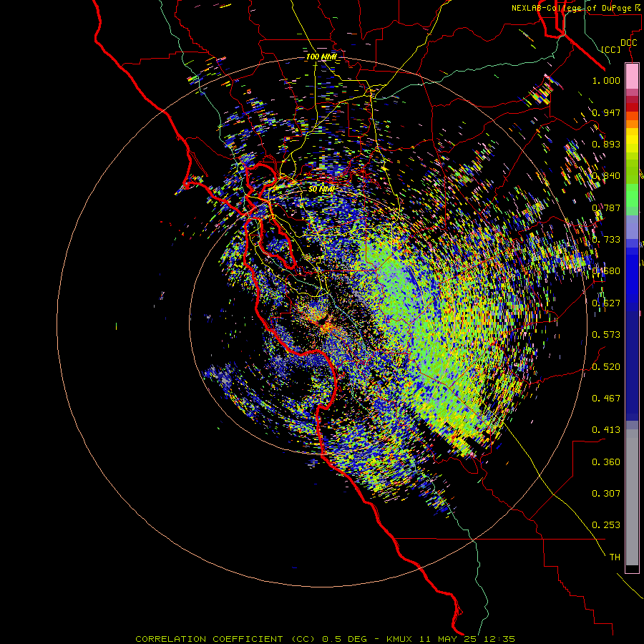This screenshot has width=644, height=644.
Task: Select the 0.467 legend value
Action: tap(606, 399)
